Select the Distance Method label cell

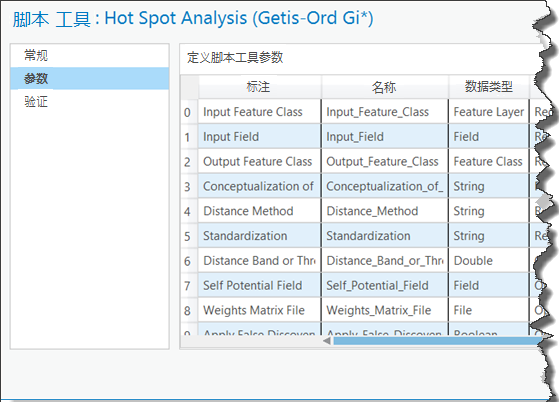click(260, 211)
